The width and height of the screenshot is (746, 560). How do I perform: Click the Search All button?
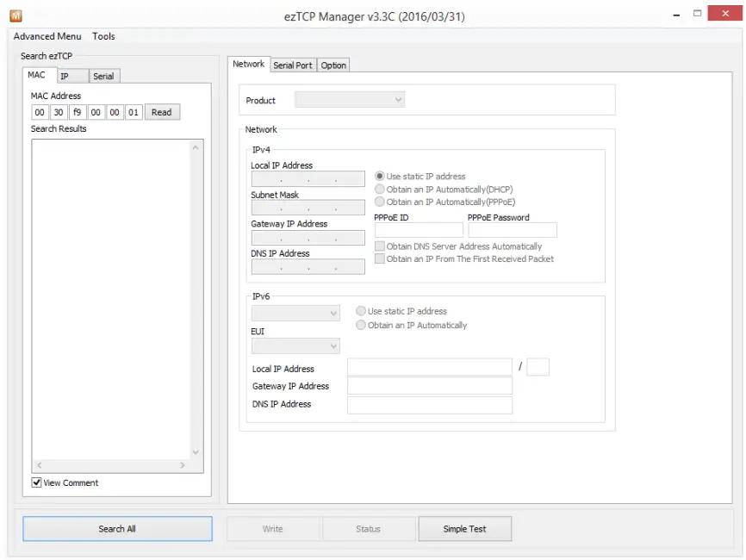pyautogui.click(x=117, y=529)
